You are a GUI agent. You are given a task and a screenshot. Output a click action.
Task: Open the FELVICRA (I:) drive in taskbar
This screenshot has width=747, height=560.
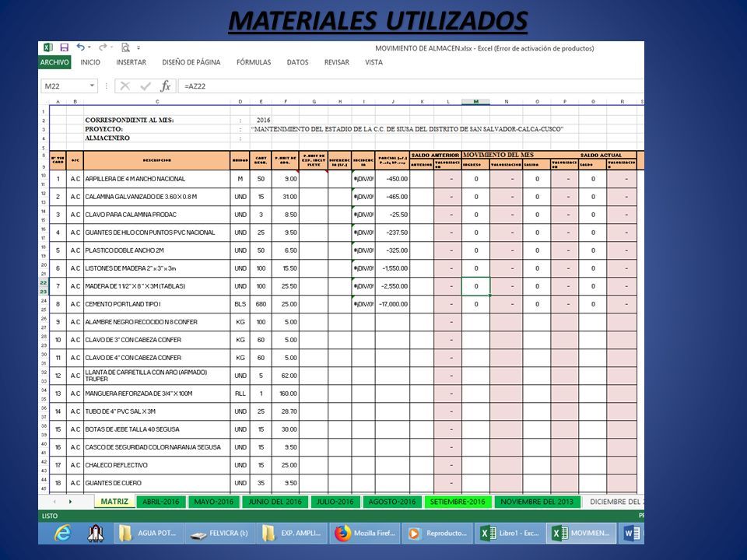(219, 534)
